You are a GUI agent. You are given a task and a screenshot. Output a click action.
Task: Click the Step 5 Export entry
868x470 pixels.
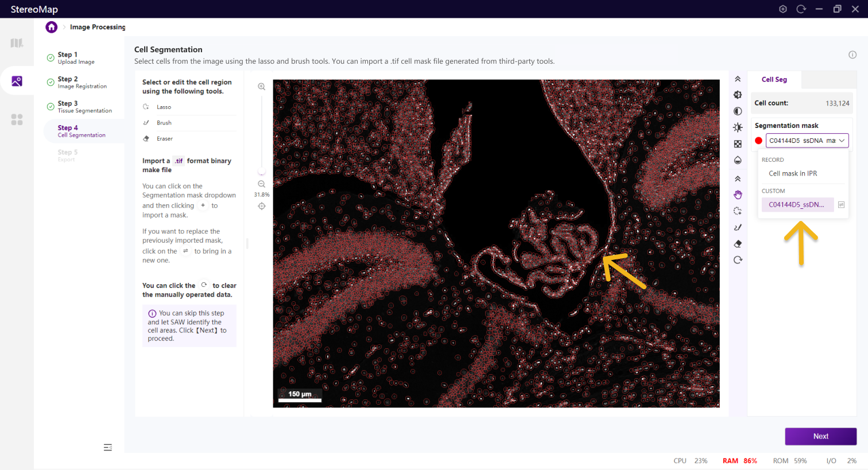point(67,156)
